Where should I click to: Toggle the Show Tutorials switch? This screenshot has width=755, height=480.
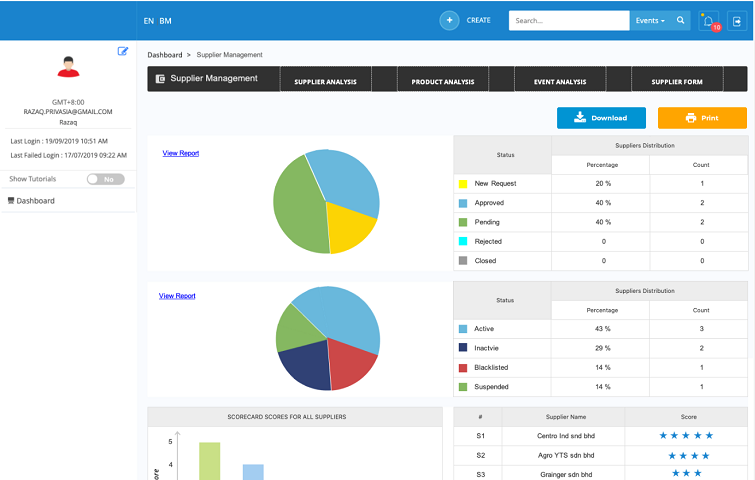(x=105, y=179)
